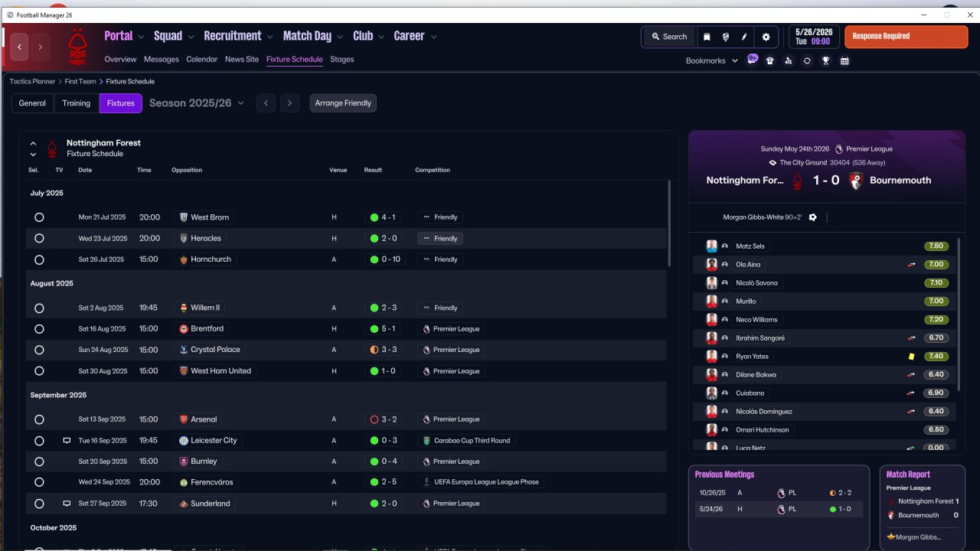Select the Willem II fixture radio button

click(39, 308)
